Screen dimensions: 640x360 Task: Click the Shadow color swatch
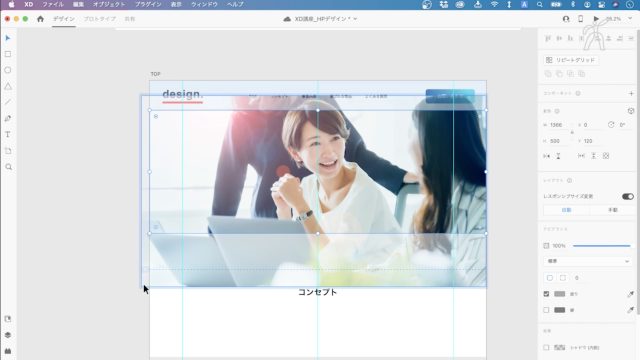tap(560, 347)
